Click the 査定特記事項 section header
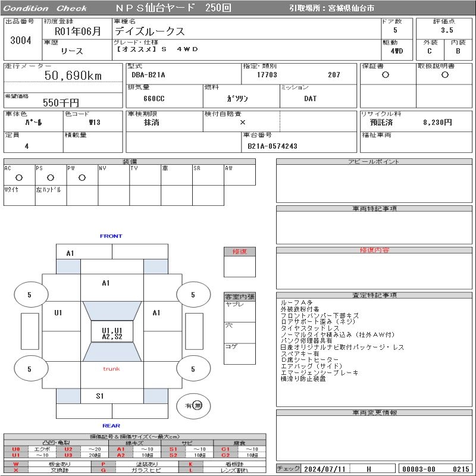 point(374,295)
